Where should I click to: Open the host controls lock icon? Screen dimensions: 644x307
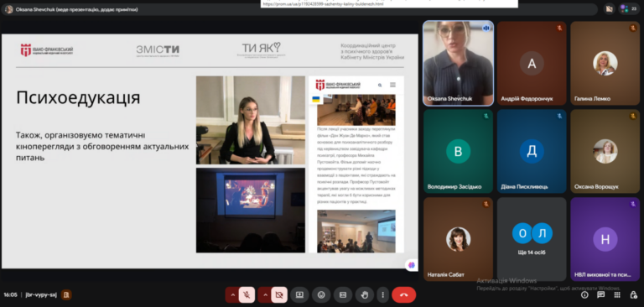click(x=633, y=294)
